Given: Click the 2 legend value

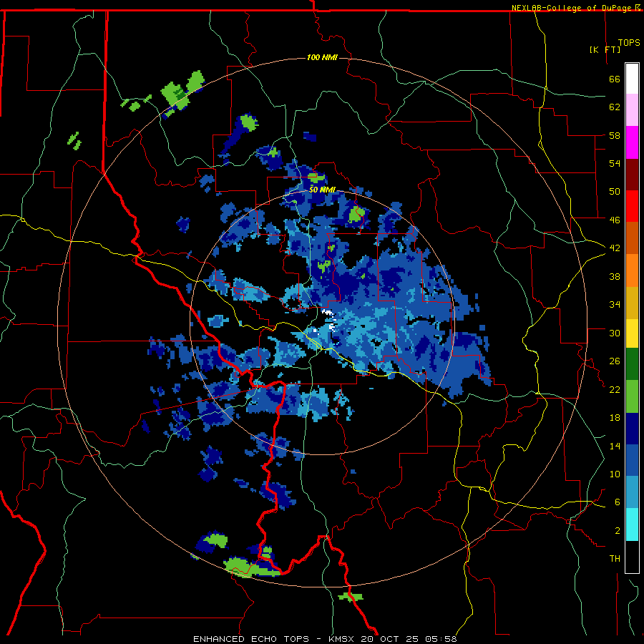Looking at the screenshot, I should tap(618, 530).
